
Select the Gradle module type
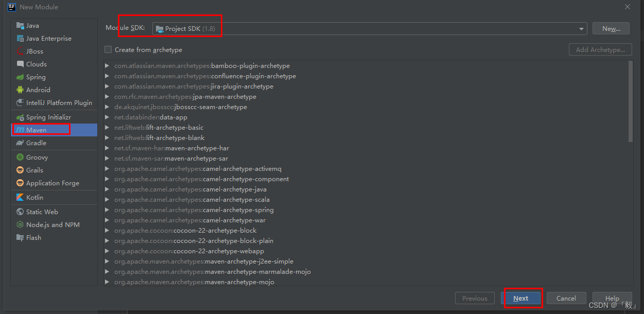(54, 143)
